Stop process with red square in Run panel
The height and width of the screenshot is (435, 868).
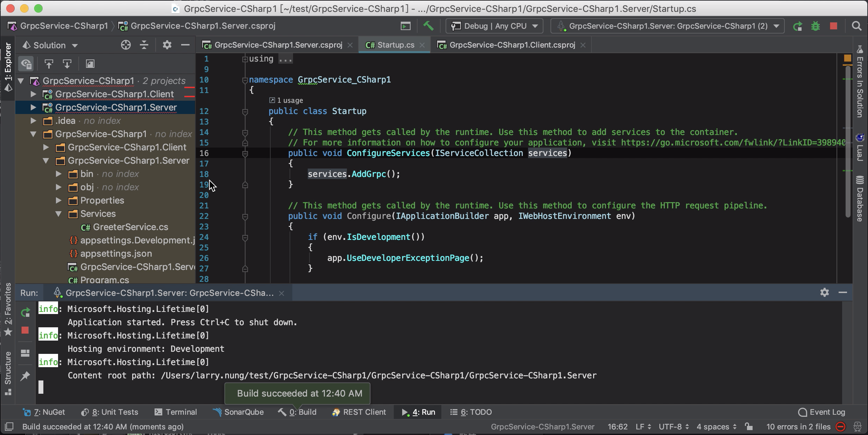[25, 330]
